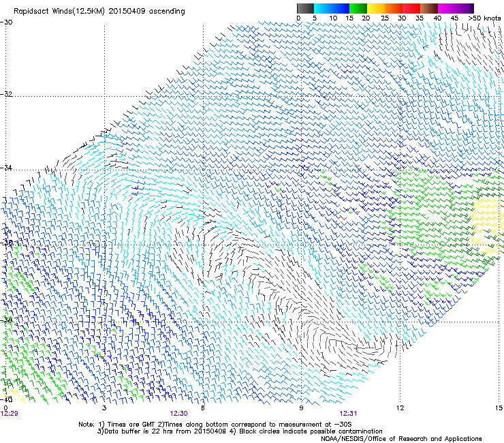Screen dimensions: 504x443
Task: Select the red 30-35 knots legend swatch
Action: [x=411, y=8]
